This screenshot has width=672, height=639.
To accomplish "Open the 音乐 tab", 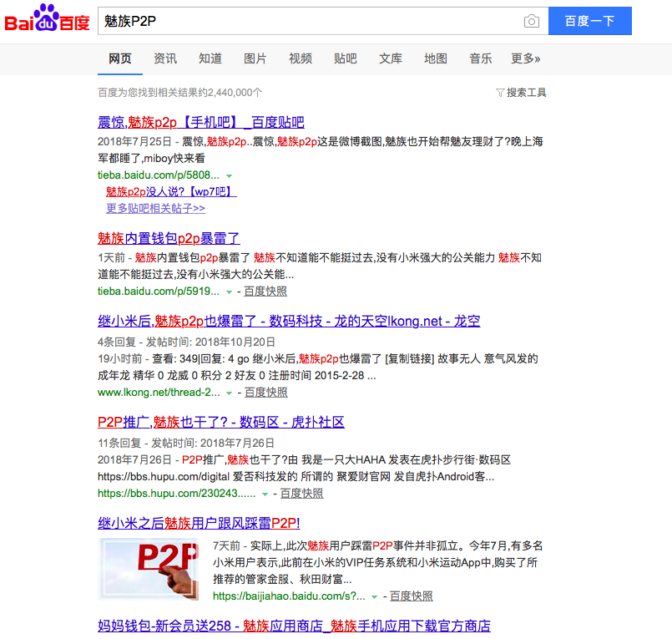I will pos(481,58).
